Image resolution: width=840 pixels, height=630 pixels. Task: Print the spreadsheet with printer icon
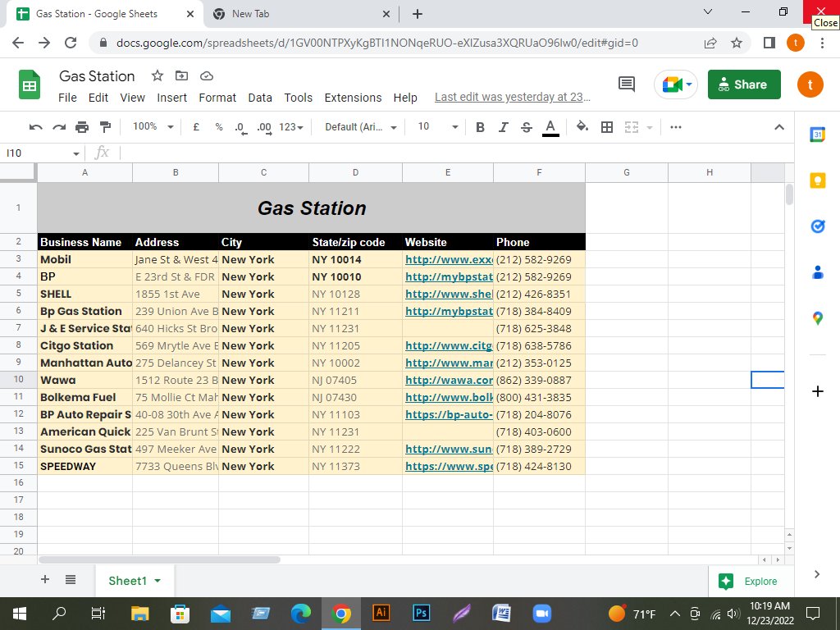[81, 127]
